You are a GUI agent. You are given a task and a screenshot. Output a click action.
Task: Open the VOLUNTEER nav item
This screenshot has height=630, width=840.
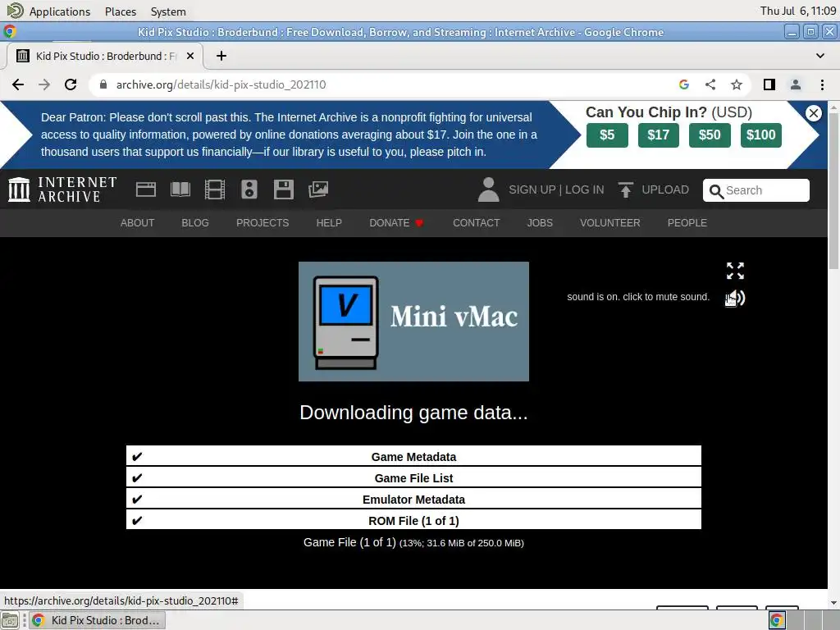(x=609, y=223)
